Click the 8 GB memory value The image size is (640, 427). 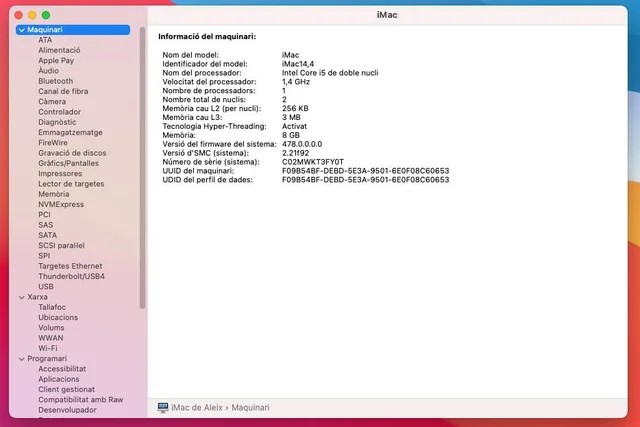pos(291,135)
